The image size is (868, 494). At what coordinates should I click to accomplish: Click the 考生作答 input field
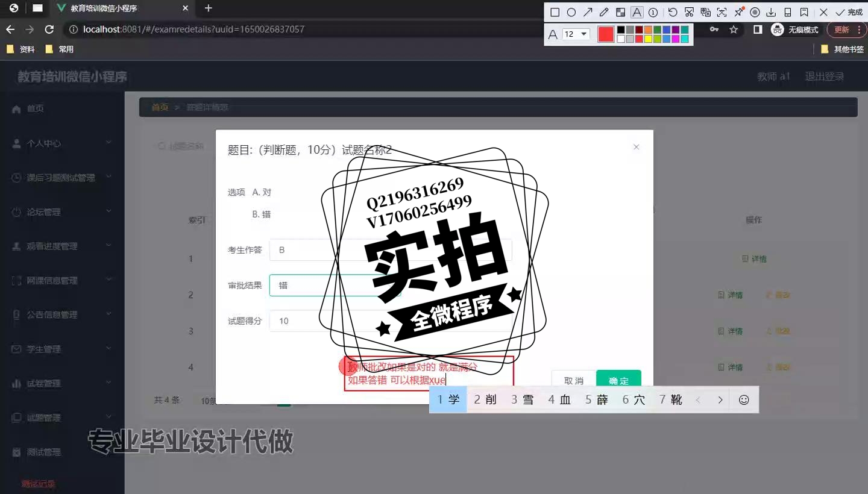pyautogui.click(x=391, y=250)
